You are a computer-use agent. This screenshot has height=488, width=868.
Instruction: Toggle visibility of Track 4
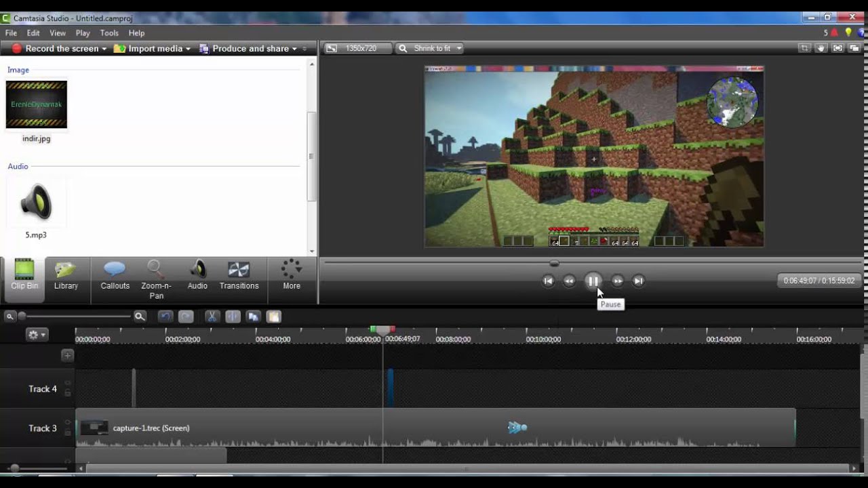(67, 384)
